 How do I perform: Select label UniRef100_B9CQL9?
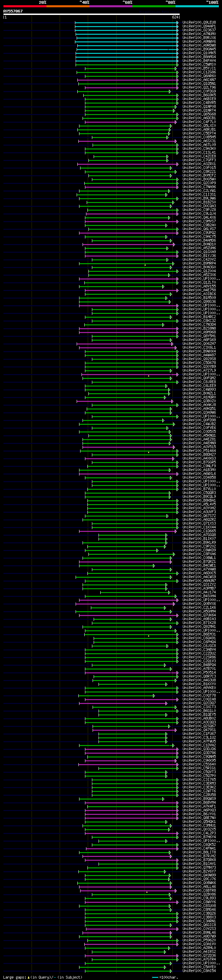pos(199,497)
